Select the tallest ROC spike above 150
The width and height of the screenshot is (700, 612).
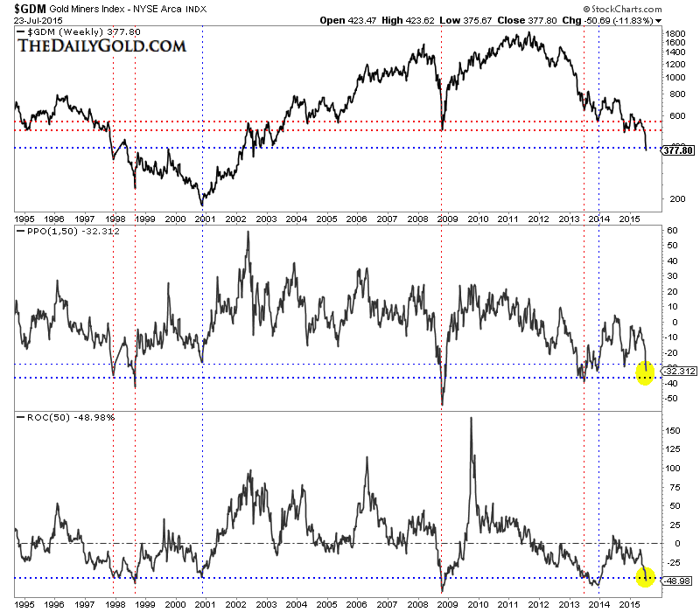tap(472, 419)
